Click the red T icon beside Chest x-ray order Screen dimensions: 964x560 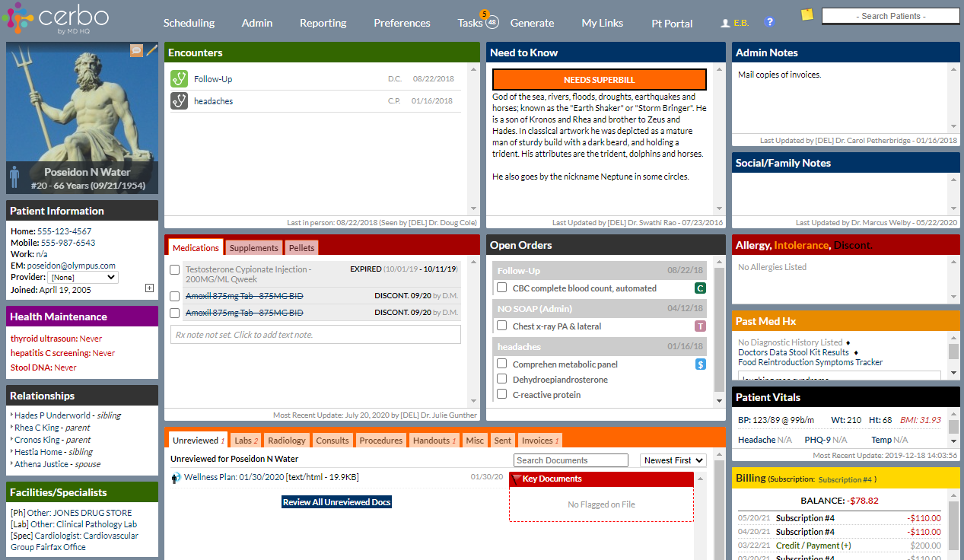tap(701, 324)
